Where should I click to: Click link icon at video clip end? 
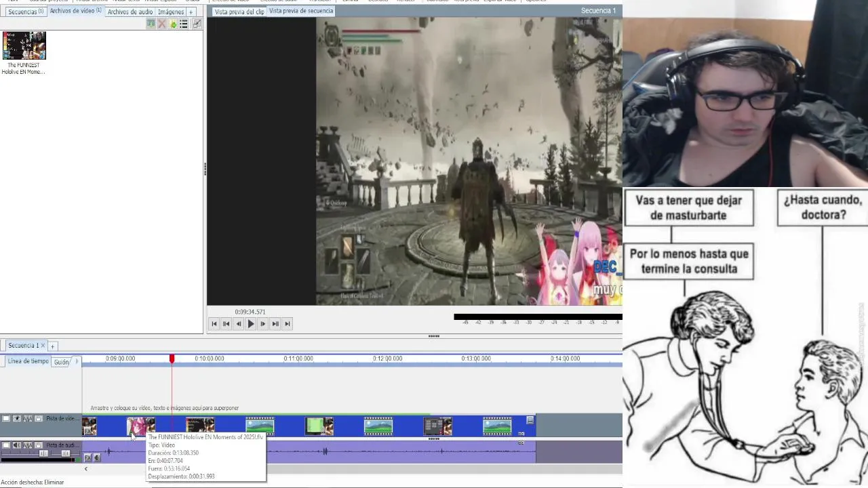coord(521,434)
